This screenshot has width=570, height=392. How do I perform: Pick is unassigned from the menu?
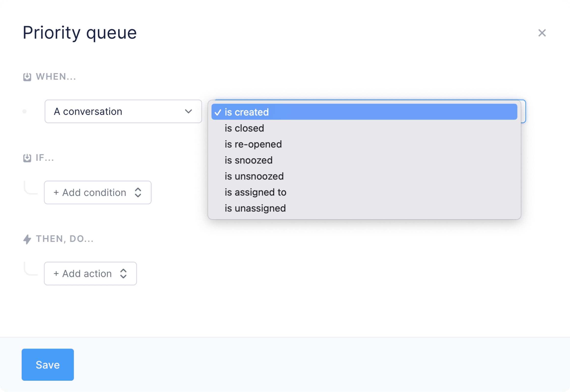[364, 208]
